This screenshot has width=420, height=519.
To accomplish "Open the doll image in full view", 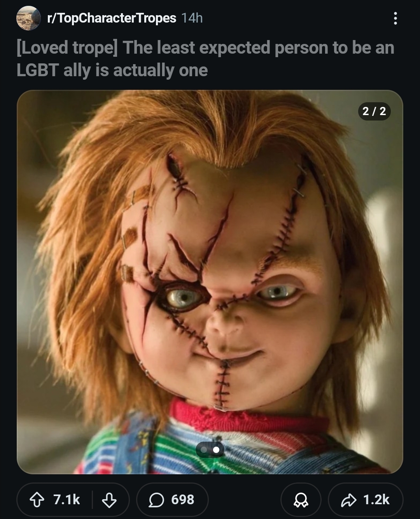I will click(210, 282).
